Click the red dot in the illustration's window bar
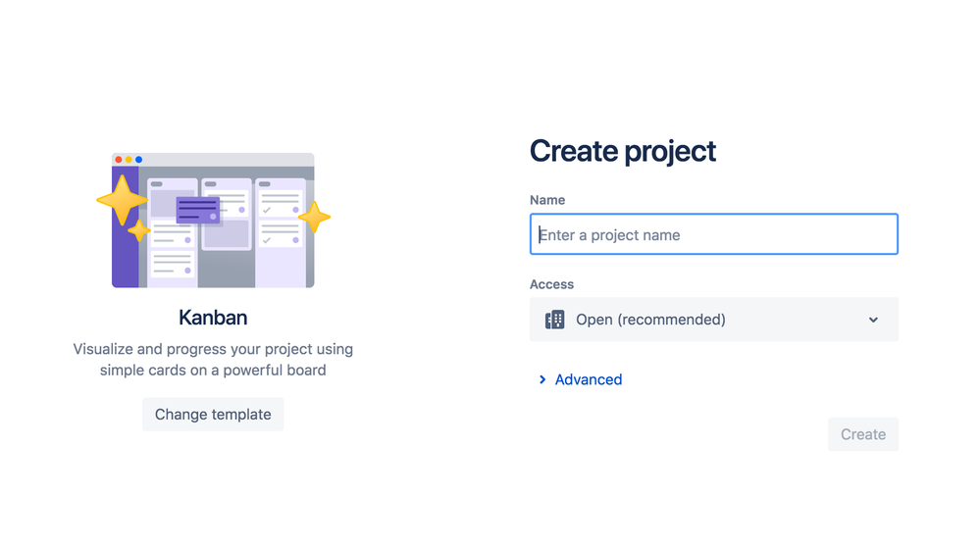This screenshot has width=980, height=546. (x=119, y=160)
